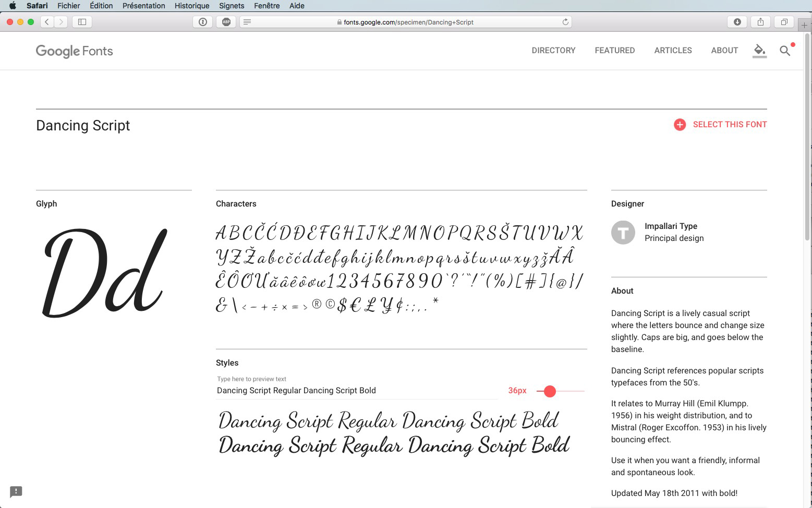This screenshot has width=812, height=508.
Task: Open the Historique menu
Action: [x=192, y=6]
